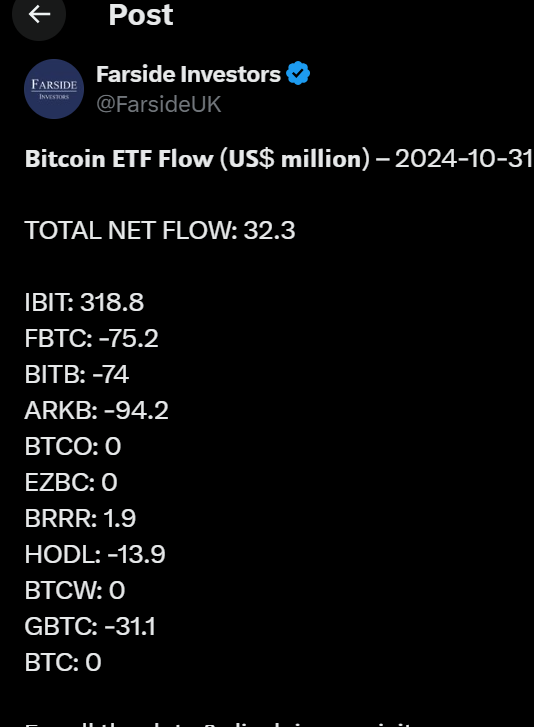Click the ARKB: -94.2 line

[x=96, y=410]
